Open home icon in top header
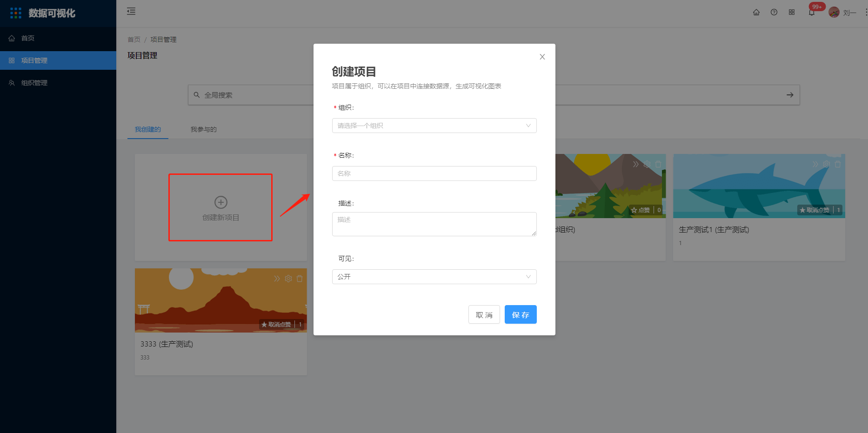 click(756, 12)
